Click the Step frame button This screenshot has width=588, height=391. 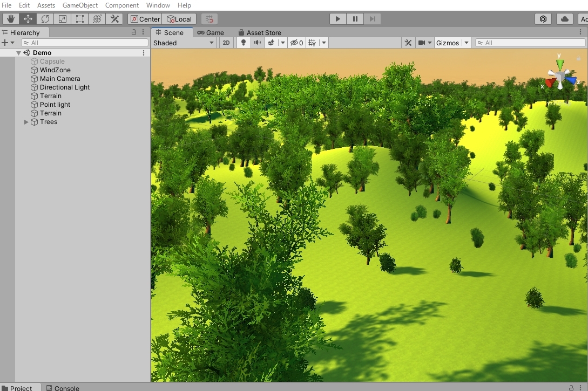point(372,19)
